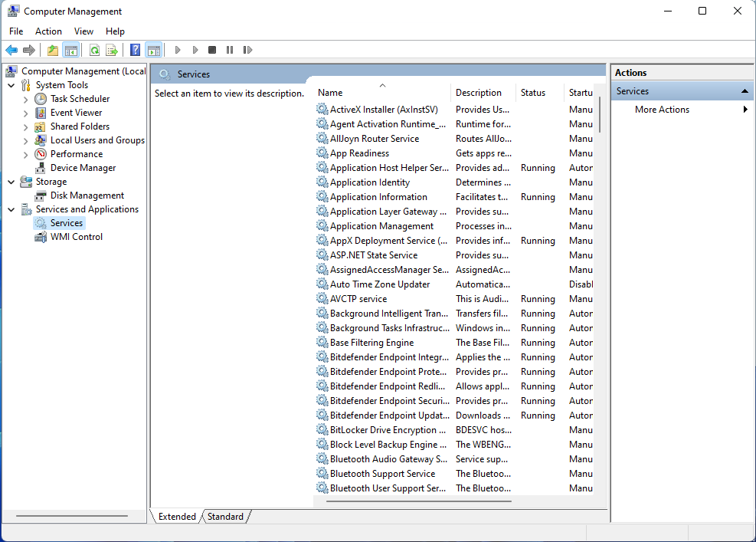Viewport: 756px width, 542px height.
Task: Click the Forward arrow toolbar icon
Action: click(x=29, y=50)
